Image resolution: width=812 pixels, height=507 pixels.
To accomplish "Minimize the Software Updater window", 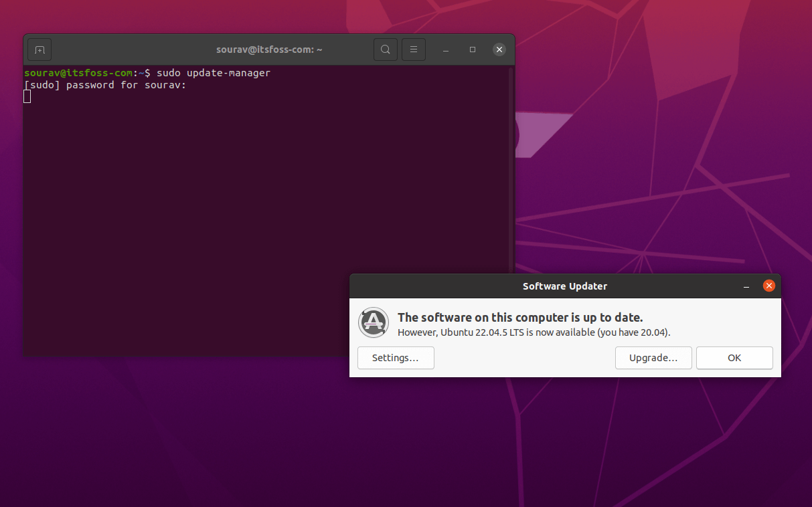I will 746,286.
